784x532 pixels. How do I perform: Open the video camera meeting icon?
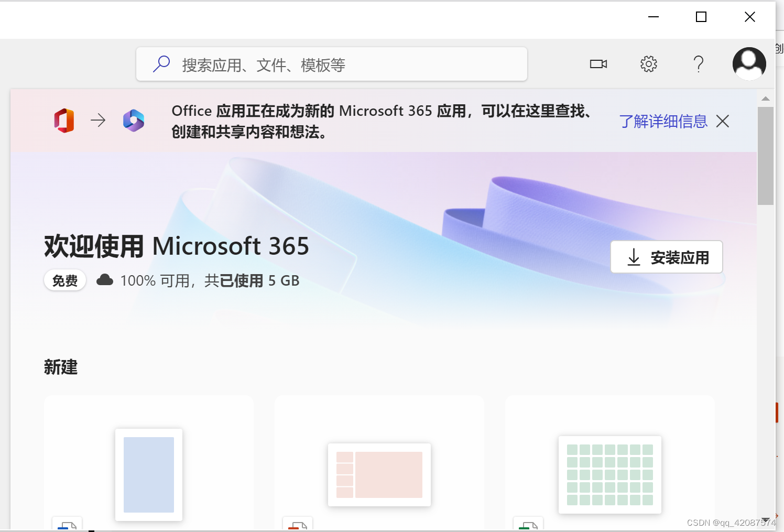pos(598,64)
